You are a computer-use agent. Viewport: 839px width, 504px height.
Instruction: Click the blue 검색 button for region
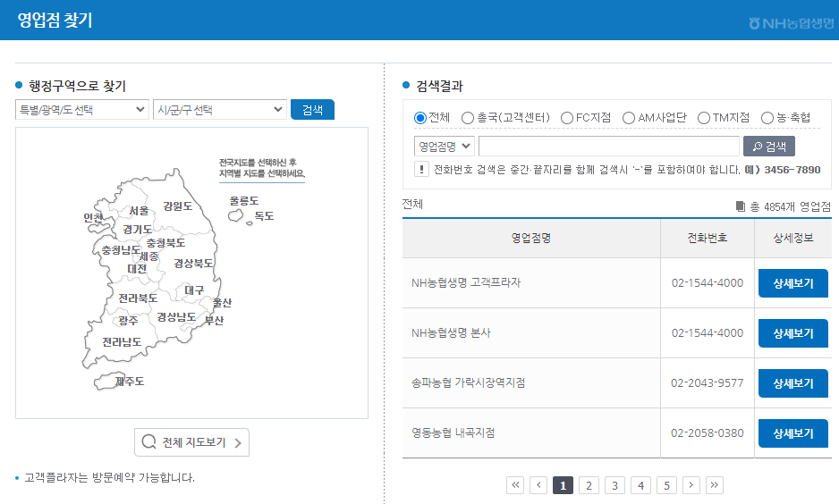(312, 110)
